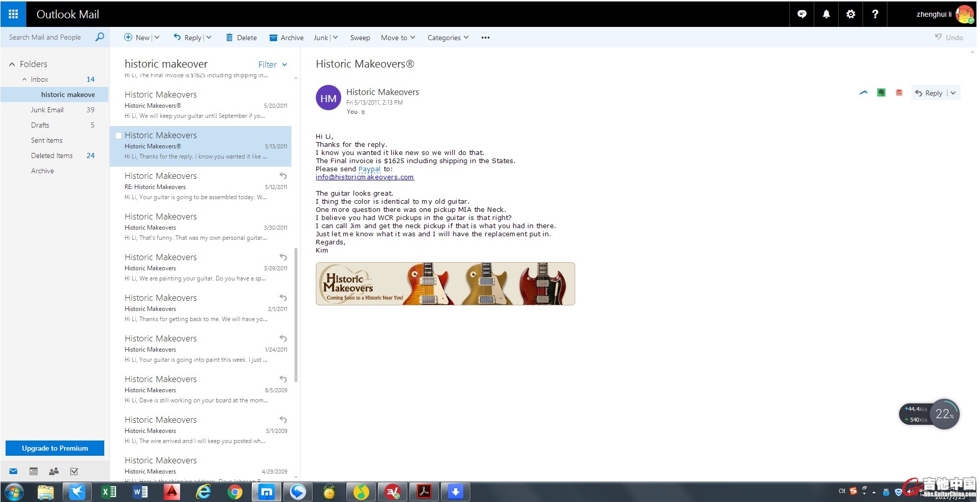Select the historic makeove folder

click(55, 95)
